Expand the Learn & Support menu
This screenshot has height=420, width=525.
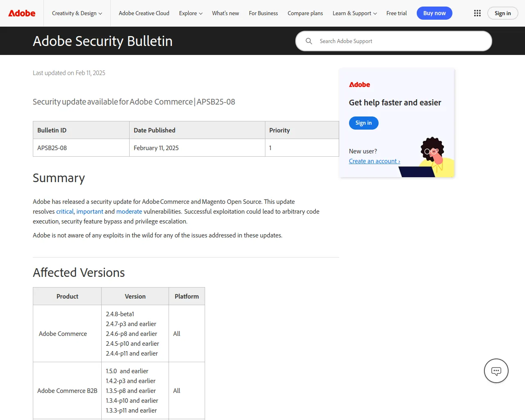pyautogui.click(x=355, y=13)
